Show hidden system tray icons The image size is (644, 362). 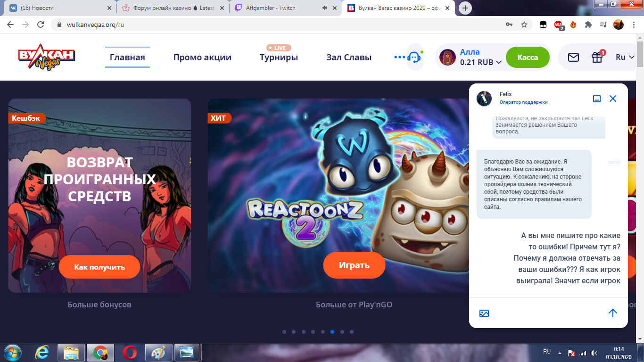click(560, 353)
